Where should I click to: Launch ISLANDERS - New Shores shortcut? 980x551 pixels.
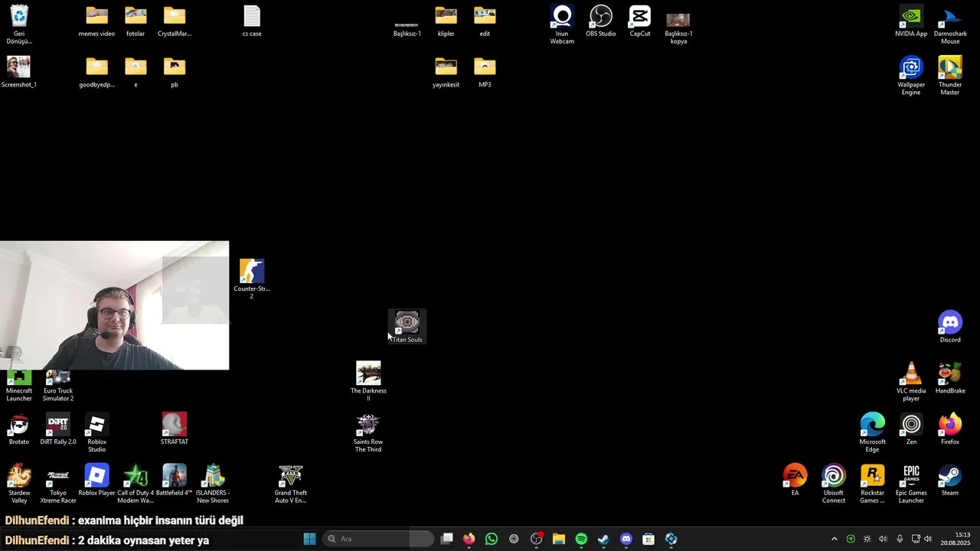click(x=213, y=484)
